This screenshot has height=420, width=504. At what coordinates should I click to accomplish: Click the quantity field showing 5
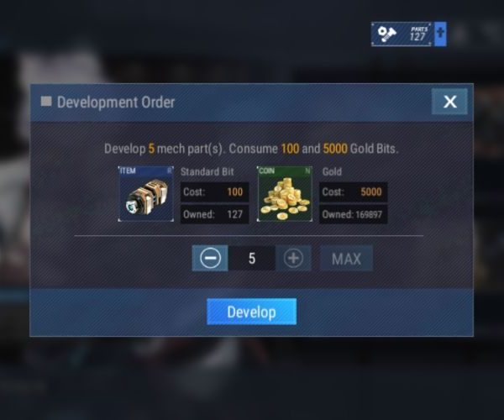coord(252,259)
